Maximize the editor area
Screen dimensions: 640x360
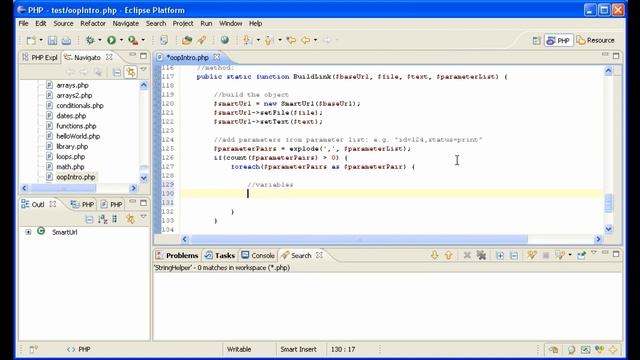pos(616,55)
